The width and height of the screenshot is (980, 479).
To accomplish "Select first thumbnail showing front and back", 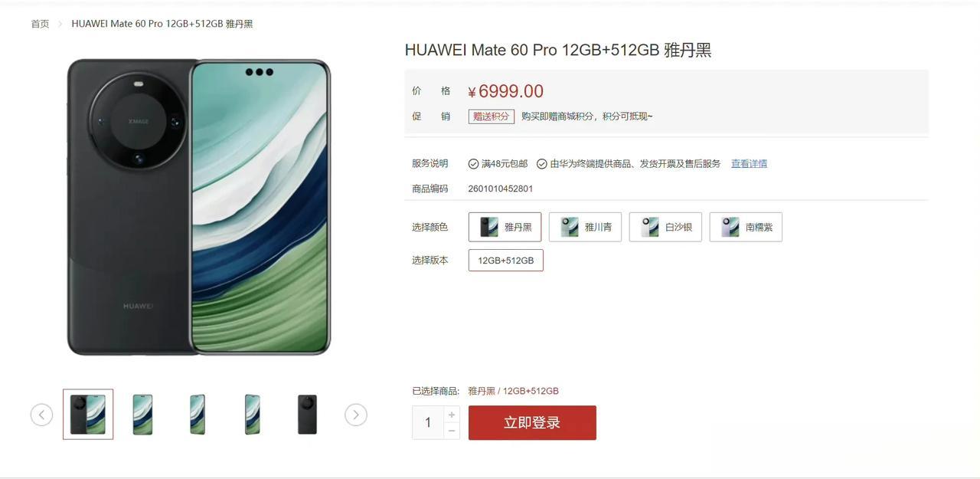I will (x=88, y=415).
